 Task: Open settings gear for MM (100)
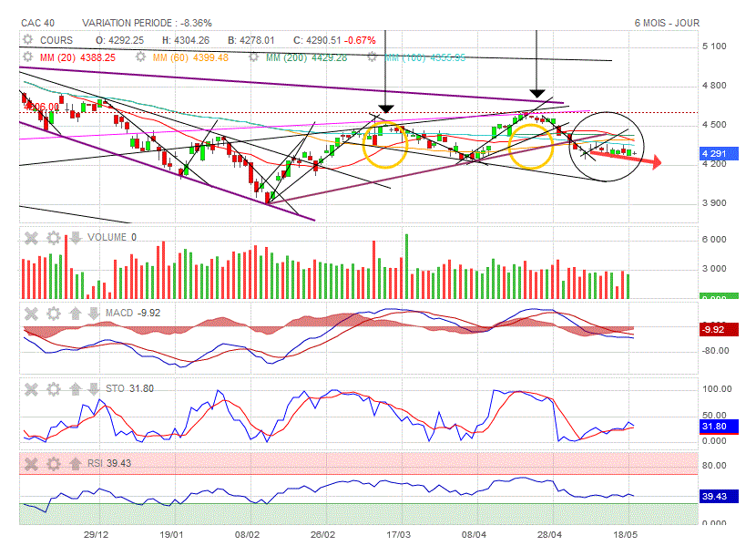pos(372,57)
